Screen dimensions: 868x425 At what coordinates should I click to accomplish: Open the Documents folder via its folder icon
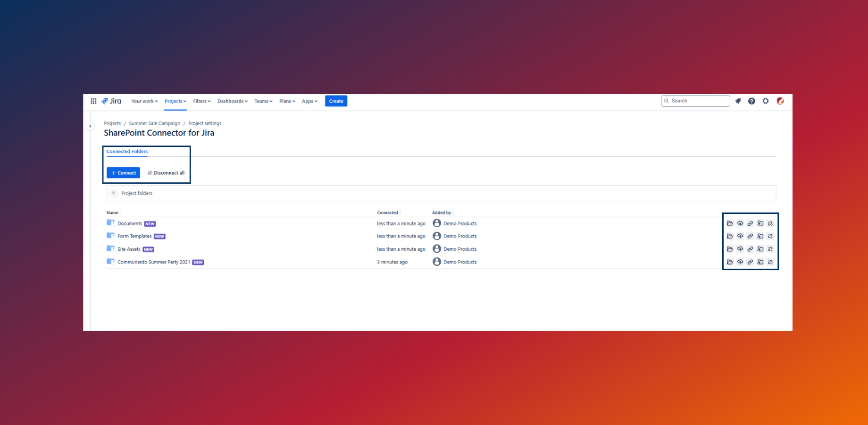point(730,223)
